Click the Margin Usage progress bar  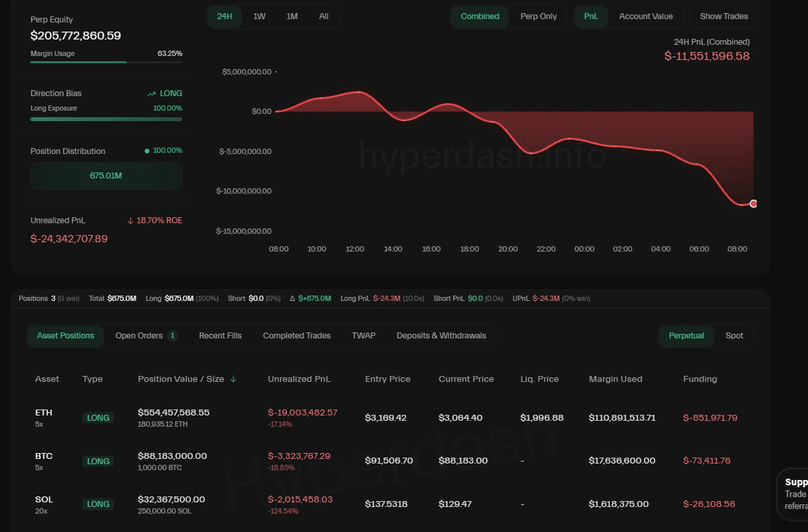[106, 62]
